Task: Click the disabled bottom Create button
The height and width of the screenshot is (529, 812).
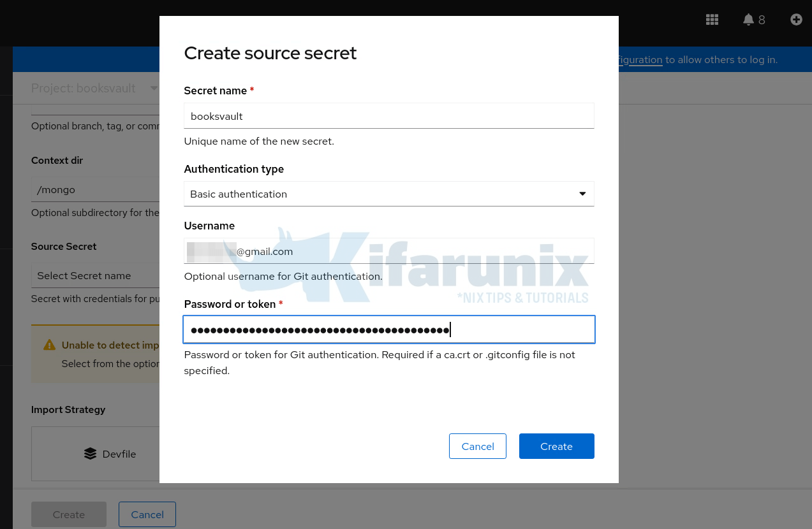Action: click(x=69, y=514)
